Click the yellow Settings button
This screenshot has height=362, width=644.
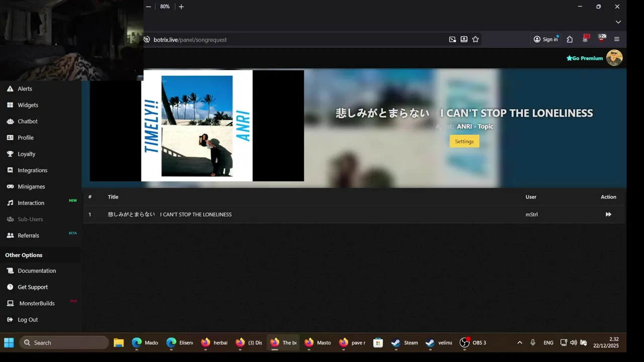pos(464,141)
